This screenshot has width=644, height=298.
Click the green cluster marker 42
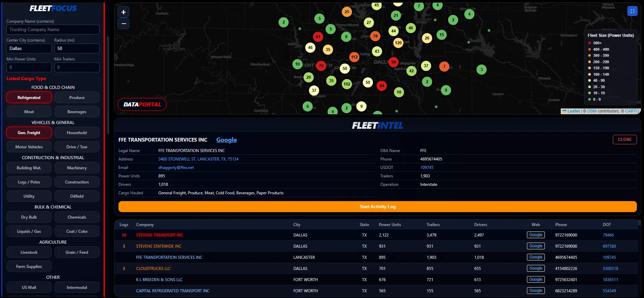click(412, 71)
